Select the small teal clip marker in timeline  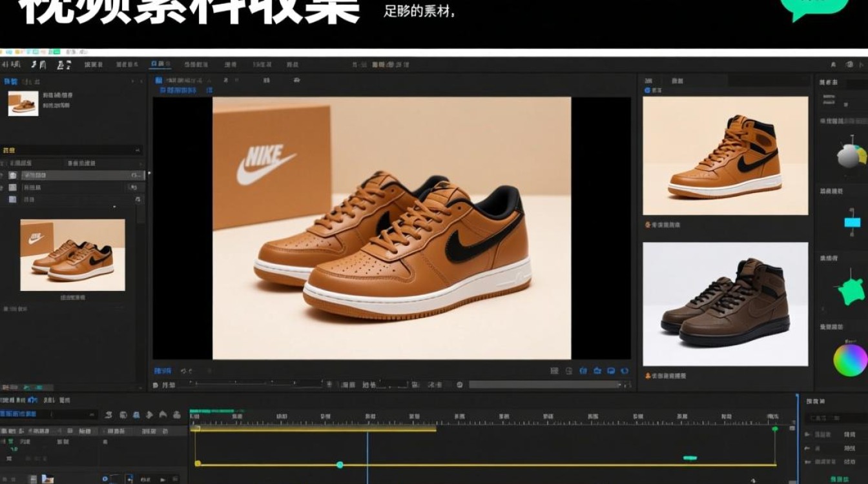pyautogui.click(x=690, y=458)
